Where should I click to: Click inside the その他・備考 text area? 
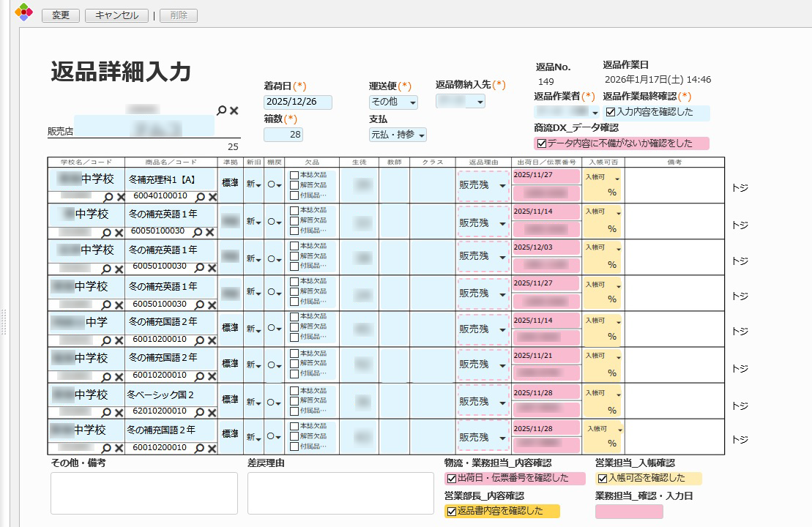pos(143,494)
